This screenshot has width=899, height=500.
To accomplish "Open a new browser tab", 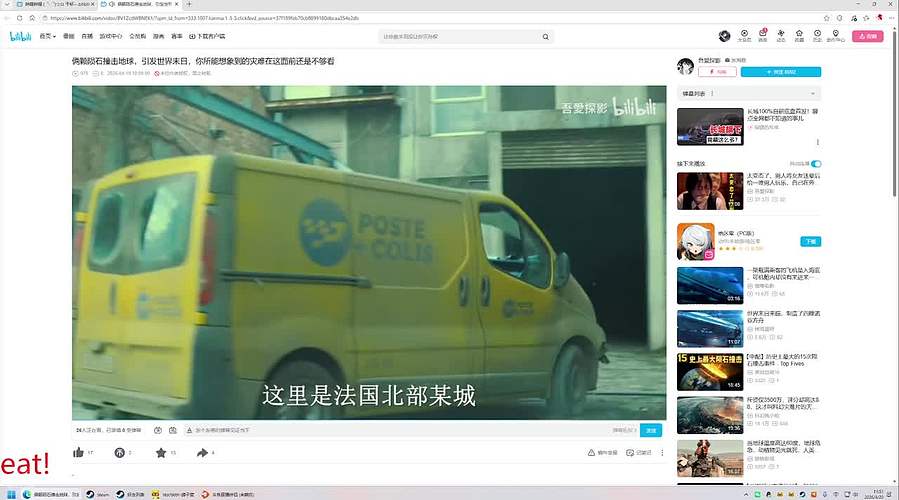I will [189, 4].
